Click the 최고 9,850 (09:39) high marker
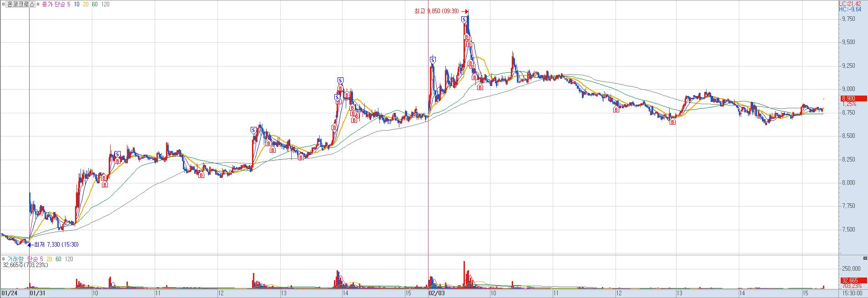The height and width of the screenshot is (298, 868). 442,11
